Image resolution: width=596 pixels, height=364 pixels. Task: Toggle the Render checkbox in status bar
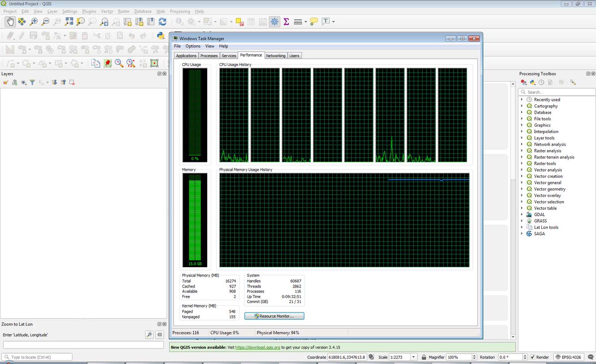coord(532,357)
